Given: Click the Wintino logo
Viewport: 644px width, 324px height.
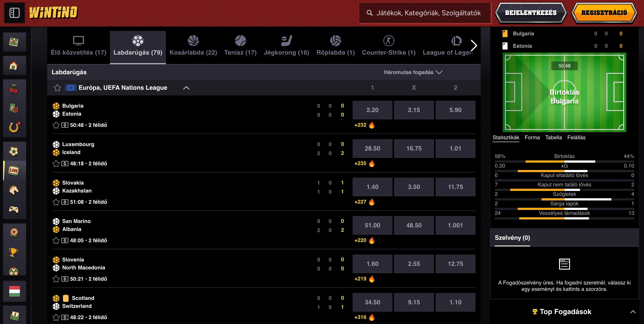Looking at the screenshot, I should point(53,13).
